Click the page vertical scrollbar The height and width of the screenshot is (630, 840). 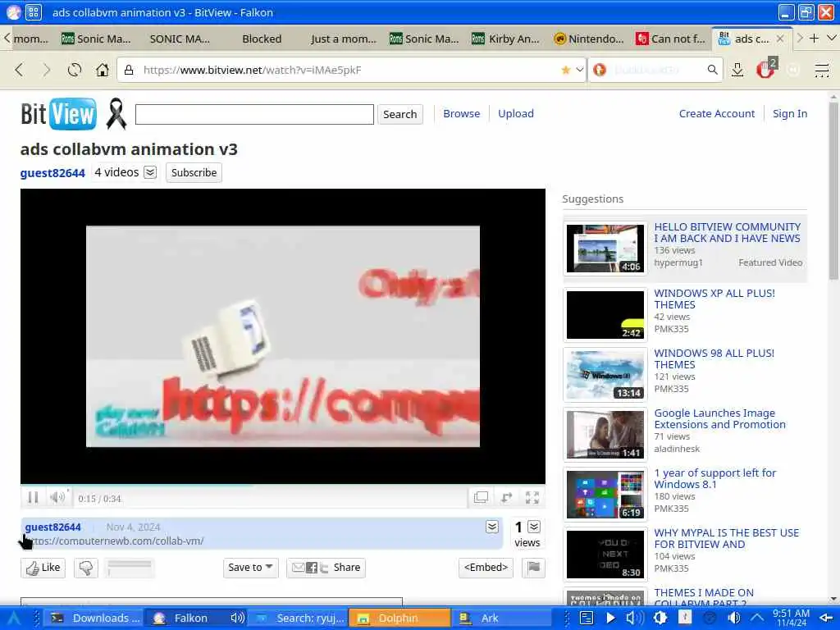pos(833,190)
